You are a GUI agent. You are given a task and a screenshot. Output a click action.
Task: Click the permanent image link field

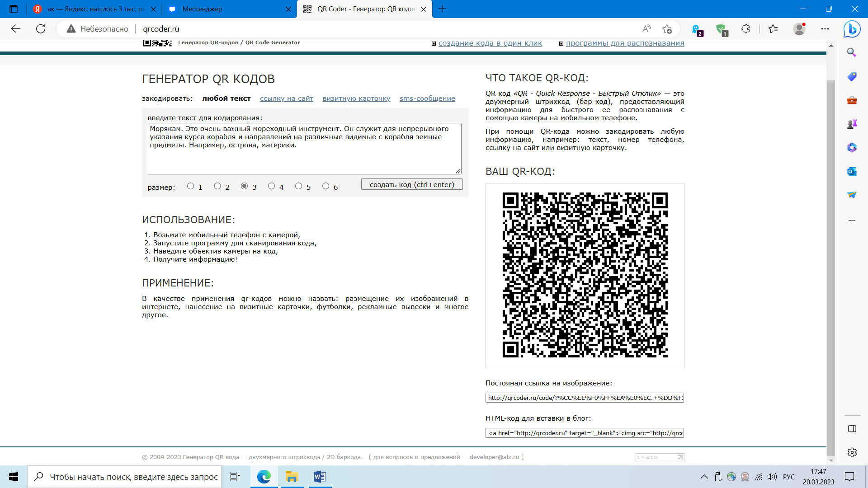(585, 398)
